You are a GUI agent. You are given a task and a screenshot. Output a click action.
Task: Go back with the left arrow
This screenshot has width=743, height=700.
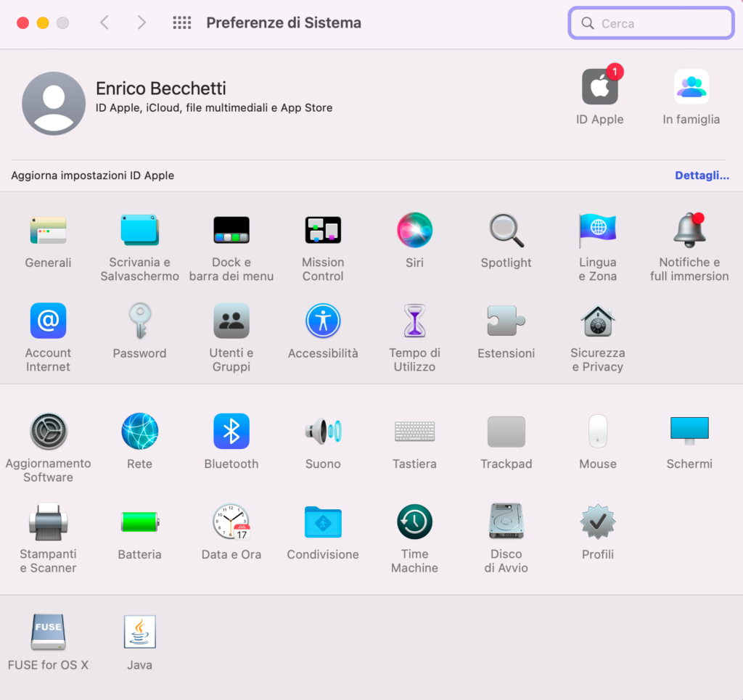[x=104, y=22]
